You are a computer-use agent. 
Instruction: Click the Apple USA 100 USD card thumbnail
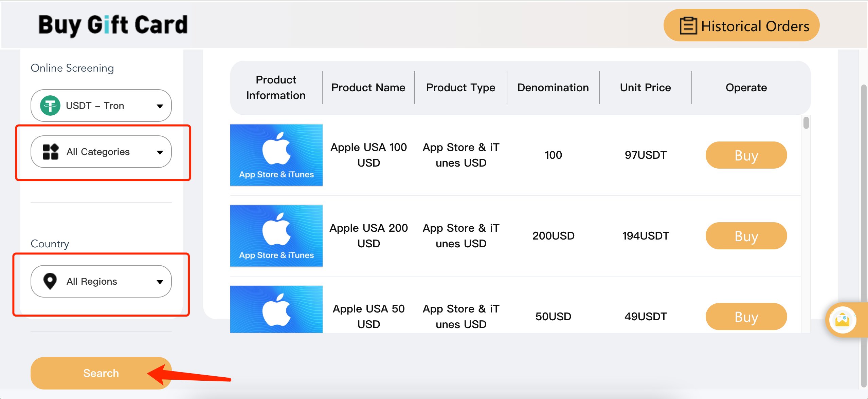[x=276, y=155]
